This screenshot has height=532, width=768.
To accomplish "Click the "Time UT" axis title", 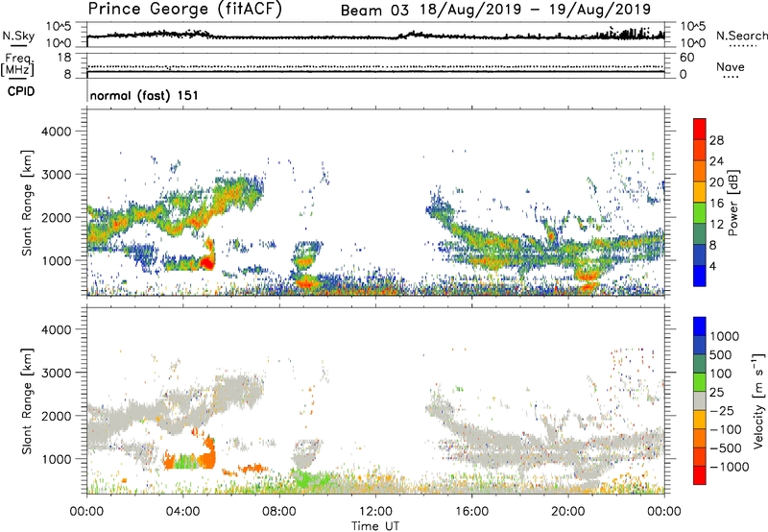I will [375, 526].
